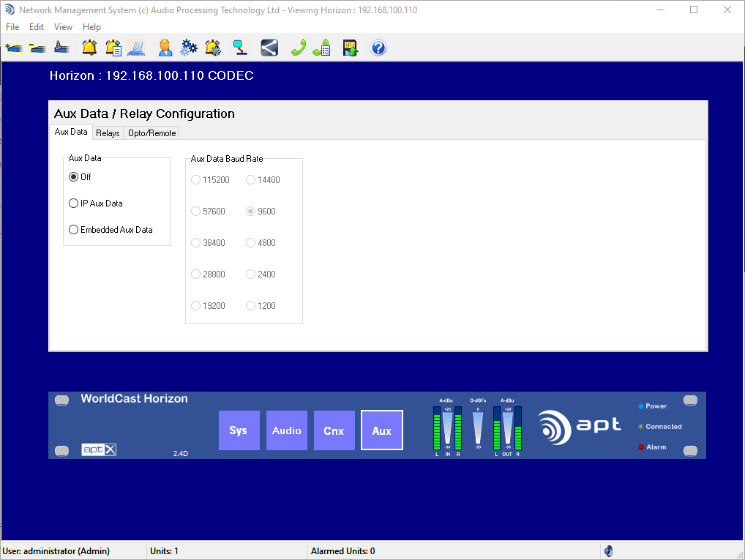Choose the 9600 baud rate
This screenshot has height=560, width=745.
pyautogui.click(x=261, y=211)
